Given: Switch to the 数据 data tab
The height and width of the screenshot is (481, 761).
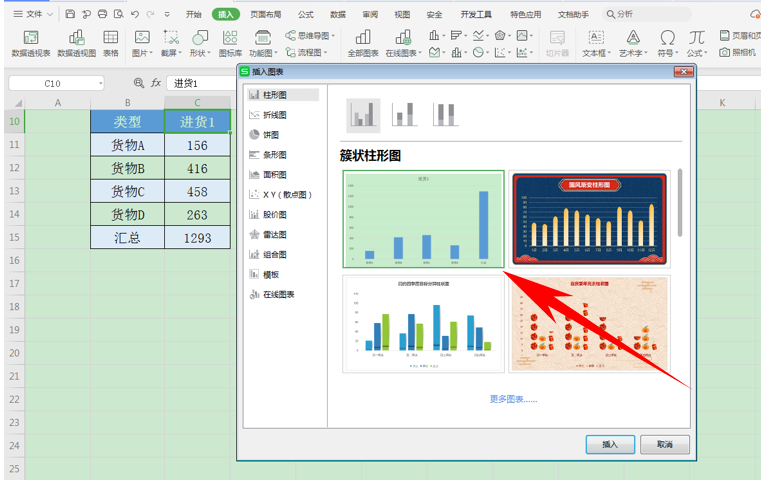Looking at the screenshot, I should [x=338, y=15].
